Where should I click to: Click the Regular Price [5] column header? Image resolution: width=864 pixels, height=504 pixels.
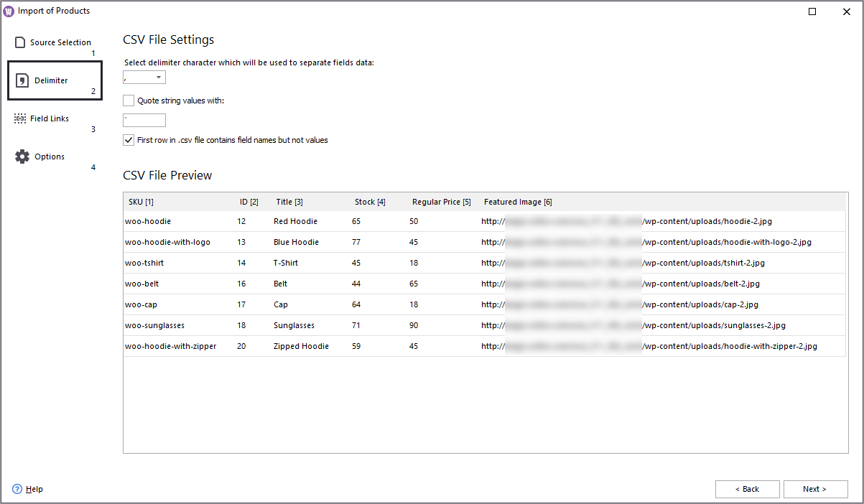tap(441, 202)
